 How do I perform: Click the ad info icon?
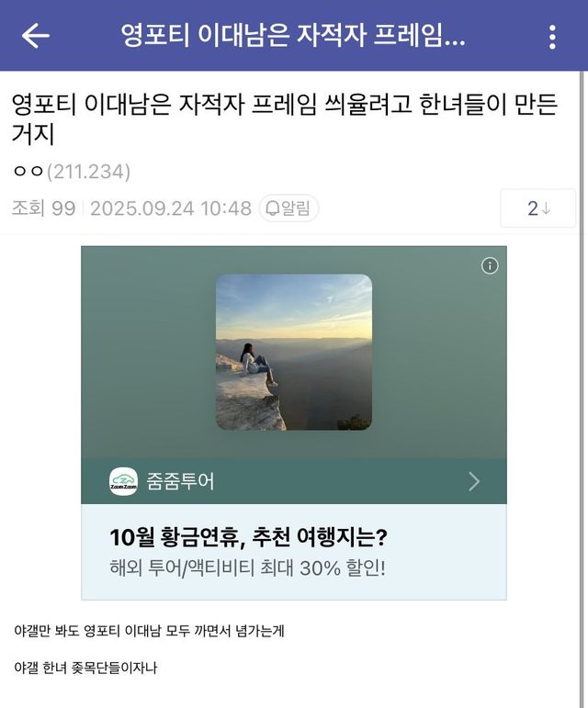coord(490,265)
